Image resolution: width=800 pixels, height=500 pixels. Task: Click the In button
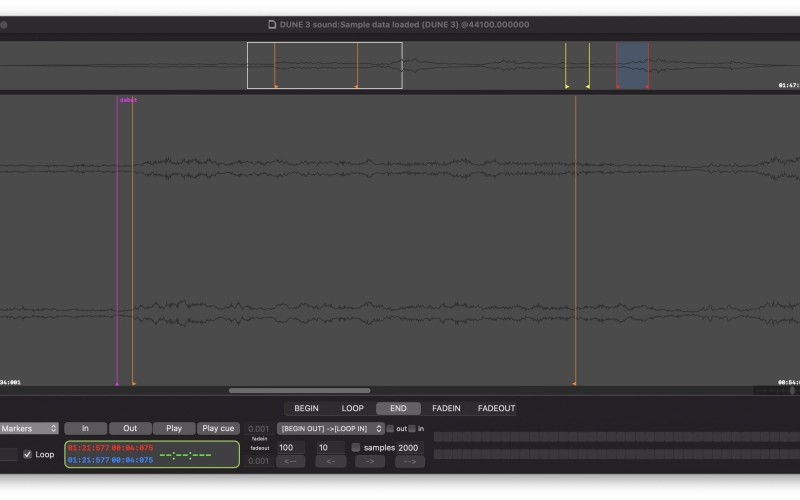[85, 429]
